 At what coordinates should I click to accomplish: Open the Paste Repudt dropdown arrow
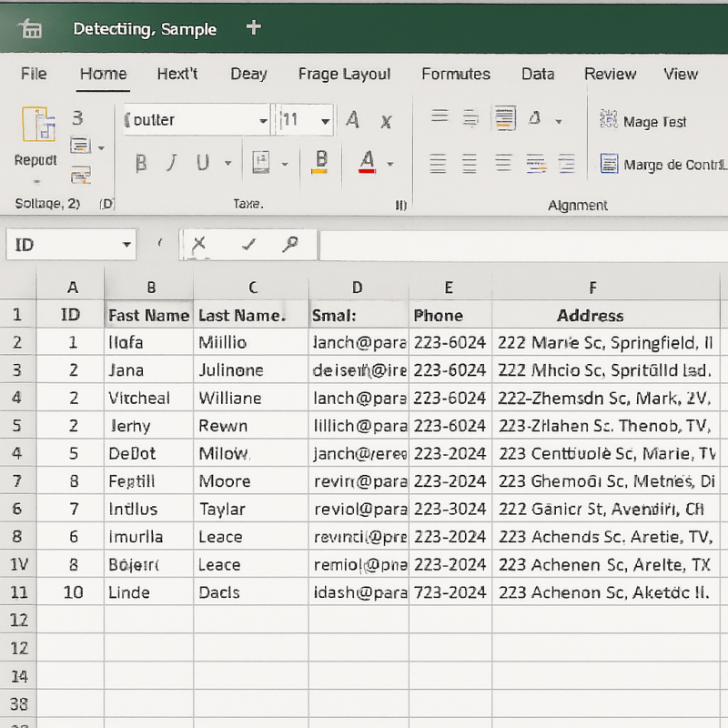pos(36,181)
